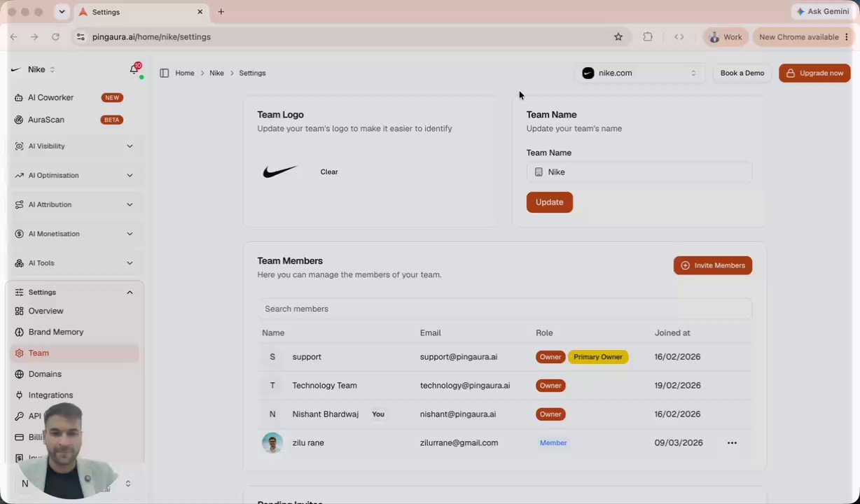The width and height of the screenshot is (860, 504).
Task: Click Invite Members
Action: (x=713, y=265)
